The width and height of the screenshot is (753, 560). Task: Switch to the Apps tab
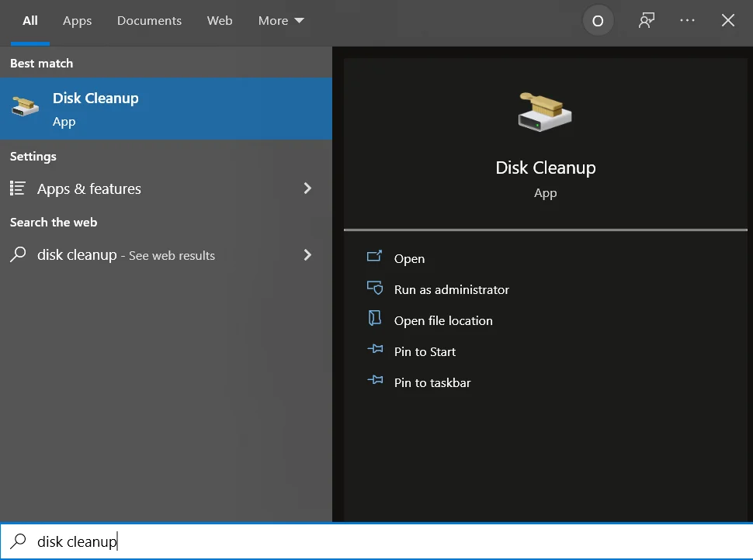78,21
